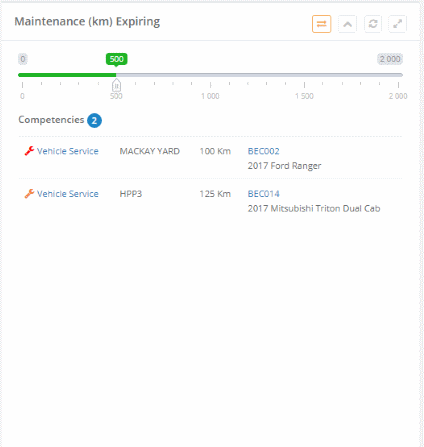Refresh the Maintenance Expiring widget

click(373, 24)
